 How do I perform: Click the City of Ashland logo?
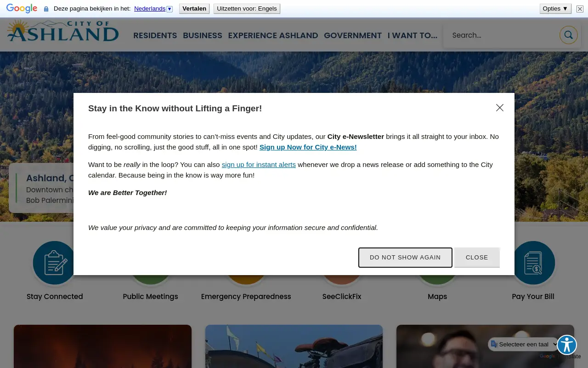[63, 31]
